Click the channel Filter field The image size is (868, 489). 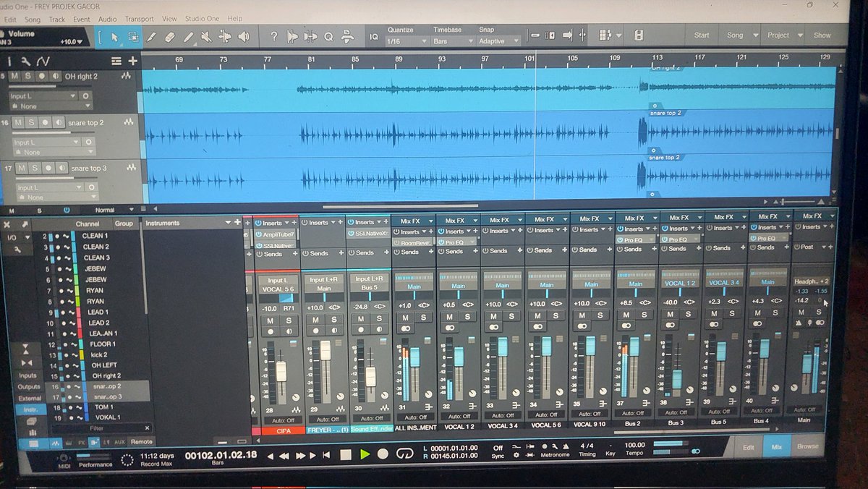coord(96,428)
